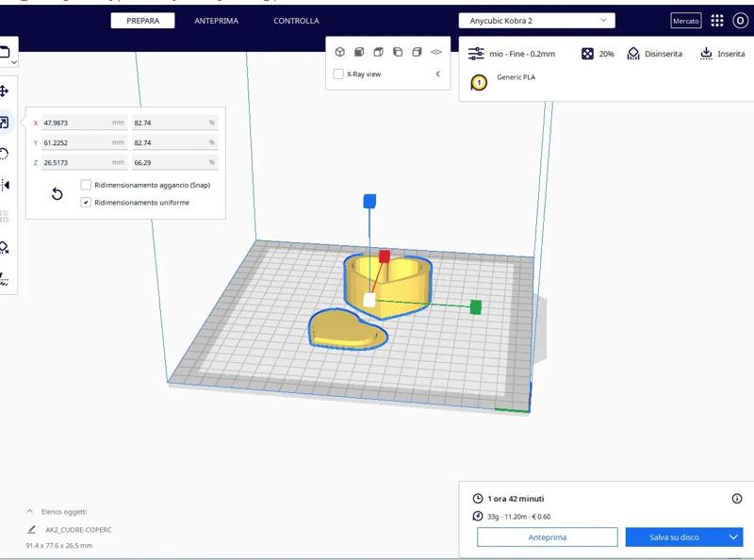Image resolution: width=754 pixels, height=560 pixels.
Task: Reset scale with the circular arrow
Action: tap(57, 194)
